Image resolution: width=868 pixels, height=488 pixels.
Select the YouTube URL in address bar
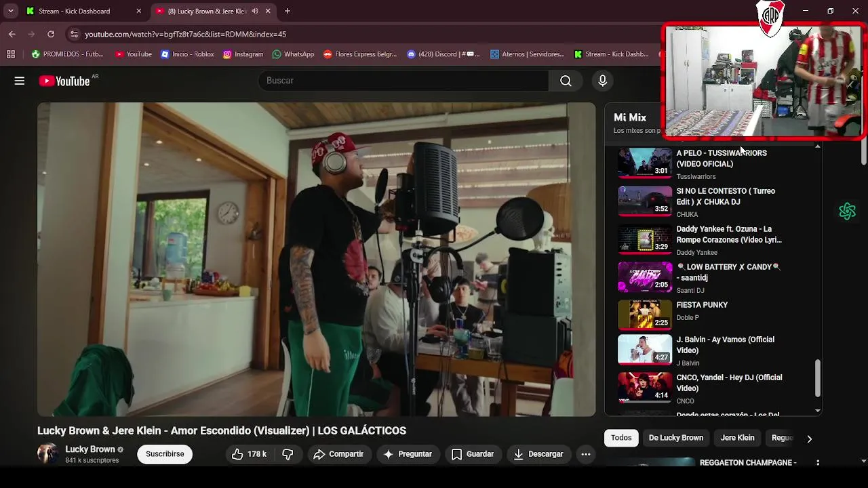pyautogui.click(x=185, y=34)
